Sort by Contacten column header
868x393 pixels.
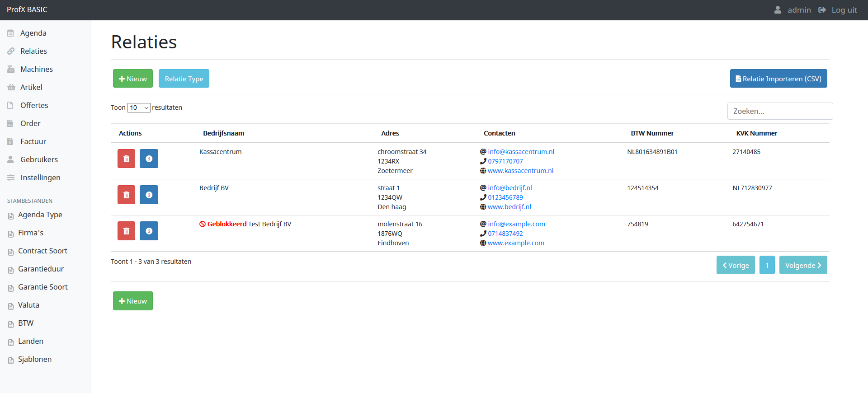tap(500, 133)
